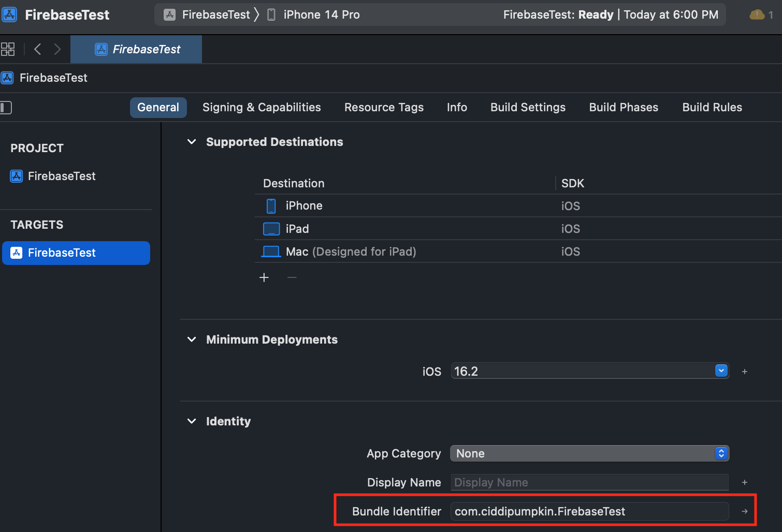
Task: Select the iPhone destination row
Action: pos(518,205)
